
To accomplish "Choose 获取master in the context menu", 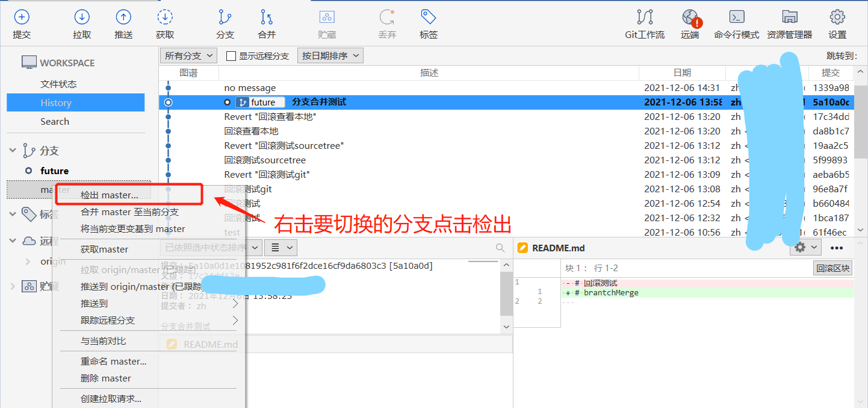I will click(104, 250).
